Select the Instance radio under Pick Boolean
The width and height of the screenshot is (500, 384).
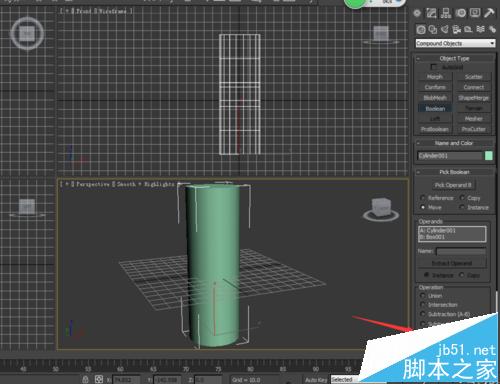(x=462, y=207)
